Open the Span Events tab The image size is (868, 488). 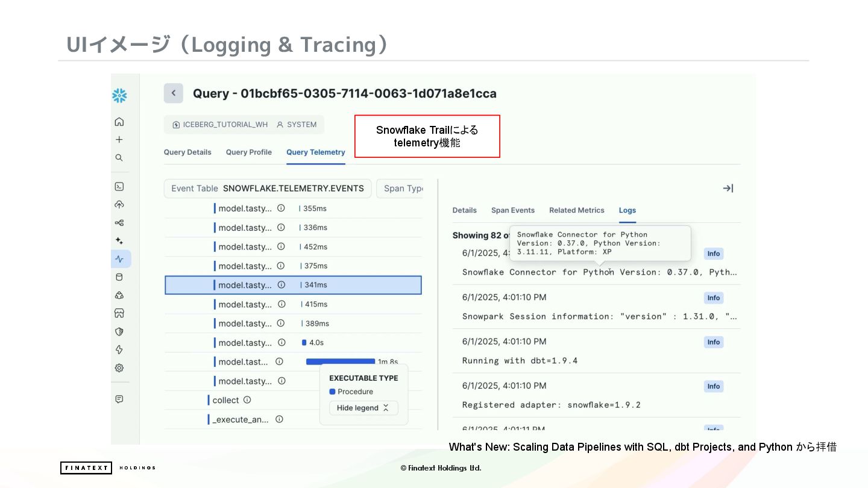tap(513, 210)
